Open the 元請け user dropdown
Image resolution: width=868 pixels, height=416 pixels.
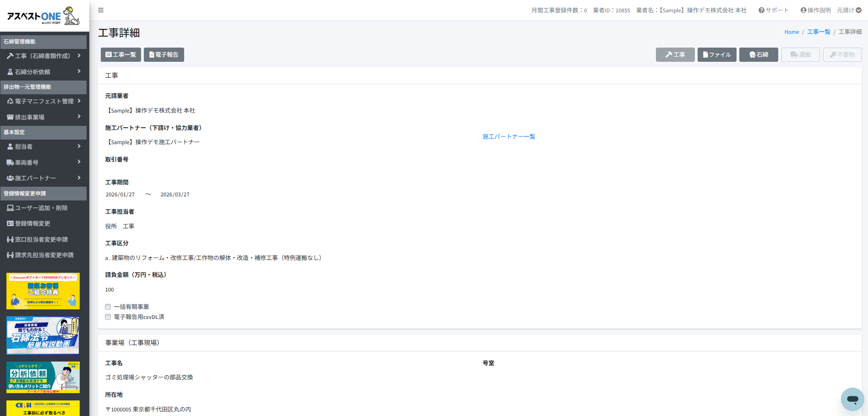(849, 10)
